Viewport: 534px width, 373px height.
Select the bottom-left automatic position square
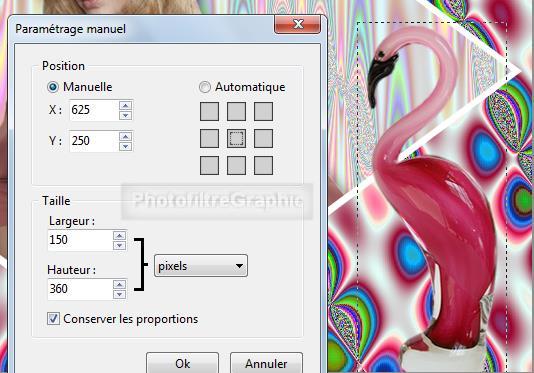[209, 166]
